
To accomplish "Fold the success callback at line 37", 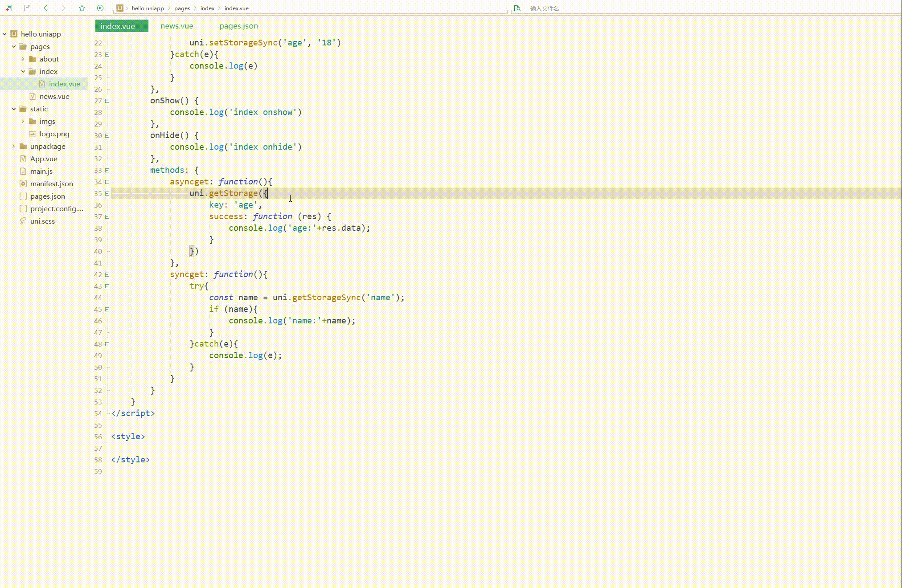I will tap(107, 216).
